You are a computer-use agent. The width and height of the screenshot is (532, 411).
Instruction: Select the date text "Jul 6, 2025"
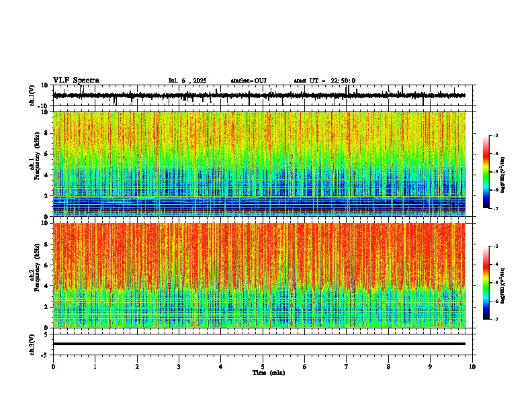coord(187,81)
